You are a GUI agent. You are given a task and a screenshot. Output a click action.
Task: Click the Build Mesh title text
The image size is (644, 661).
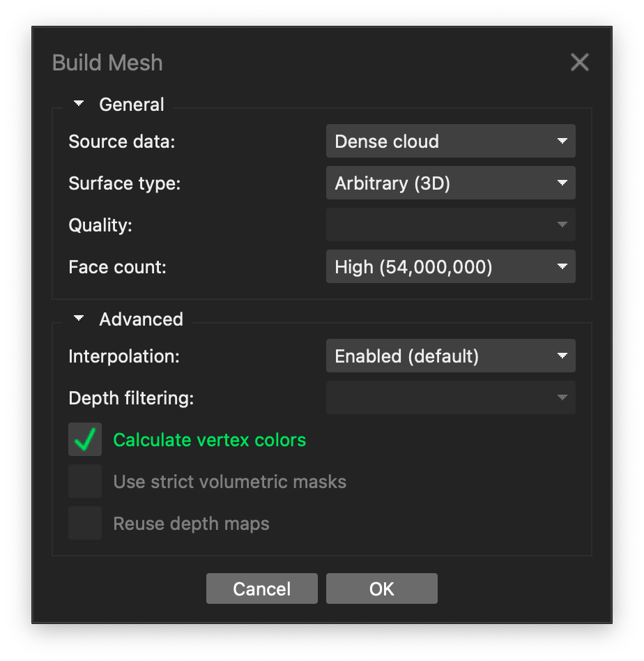click(107, 62)
